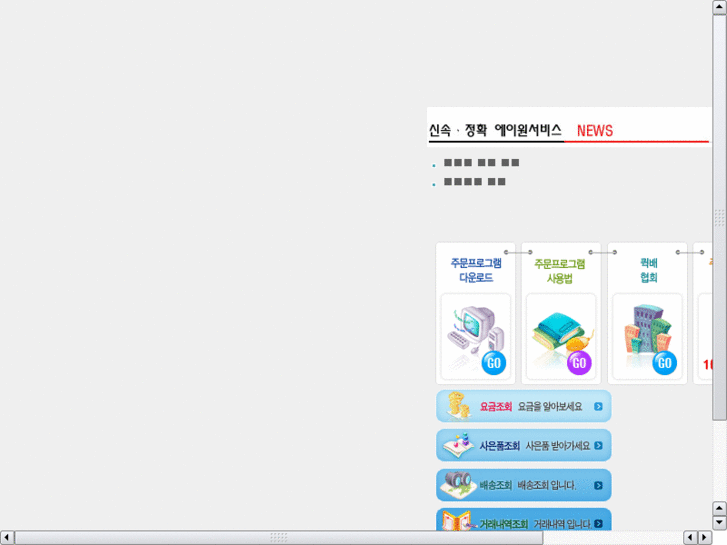
Task: Open the 거래내역조회 link
Action: click(x=504, y=524)
